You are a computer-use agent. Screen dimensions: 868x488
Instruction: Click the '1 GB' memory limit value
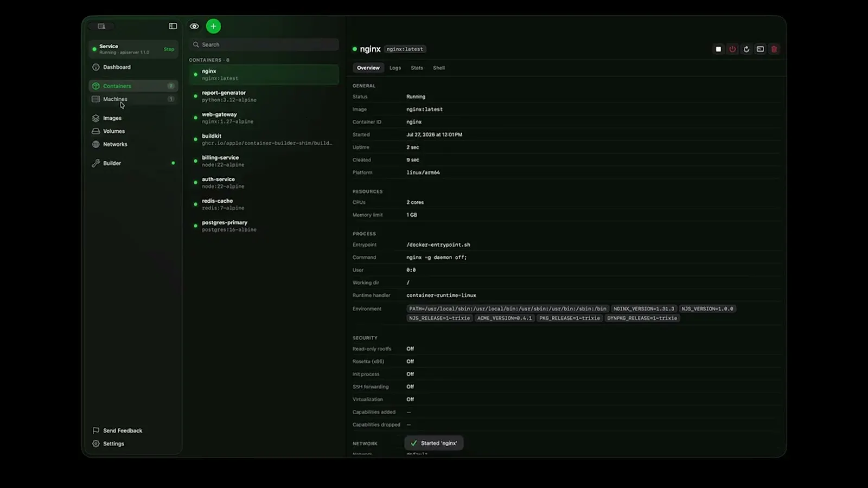tap(412, 215)
